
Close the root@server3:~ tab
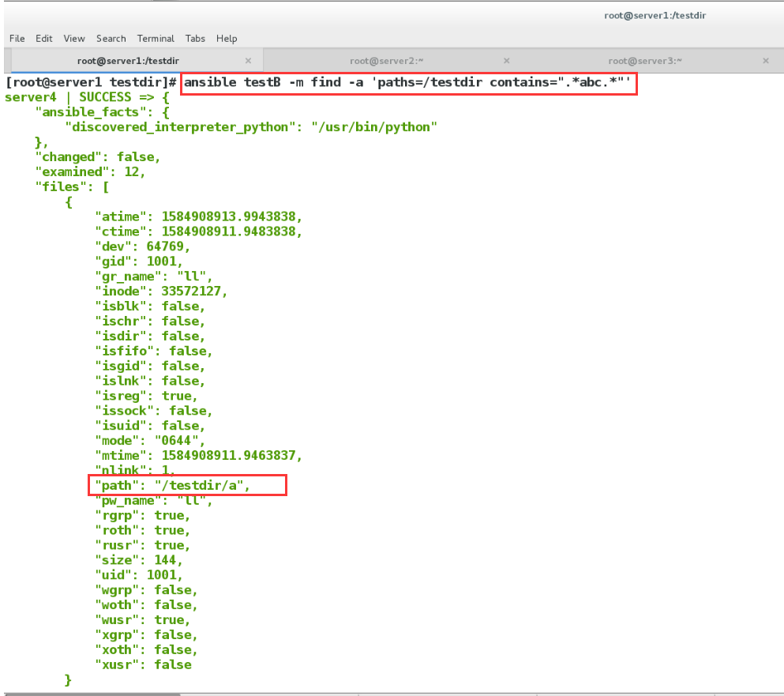tap(766, 61)
